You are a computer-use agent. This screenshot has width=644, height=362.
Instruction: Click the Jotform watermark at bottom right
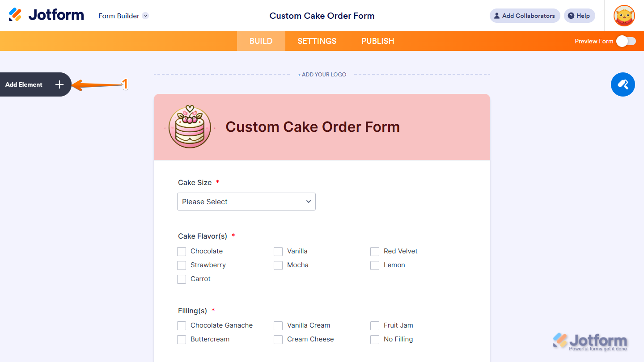coord(590,341)
